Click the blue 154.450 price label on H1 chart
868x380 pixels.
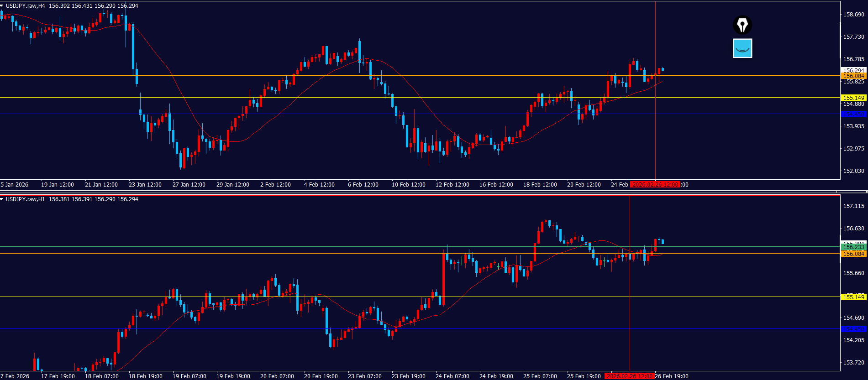[x=853, y=329]
